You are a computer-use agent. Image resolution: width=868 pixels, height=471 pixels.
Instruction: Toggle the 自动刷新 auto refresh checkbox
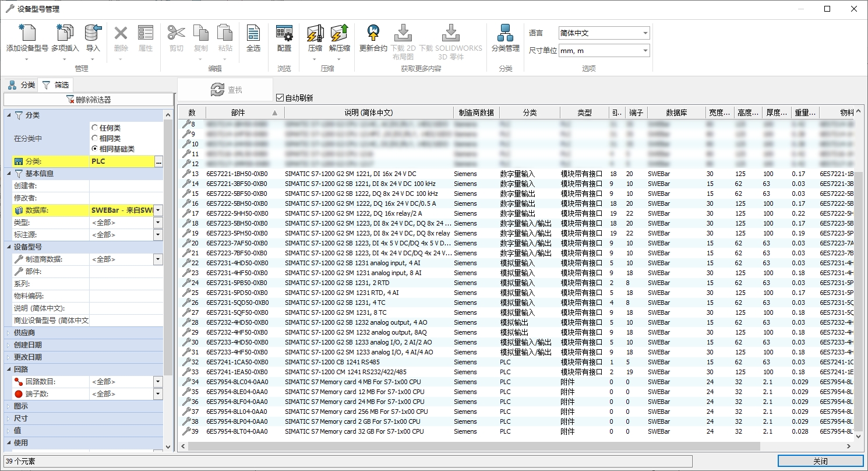coord(280,98)
